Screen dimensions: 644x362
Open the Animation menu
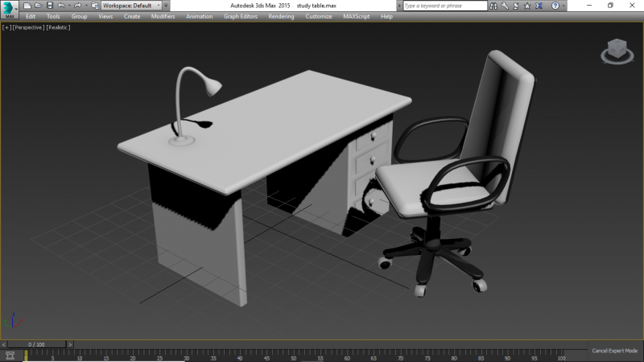tap(199, 16)
